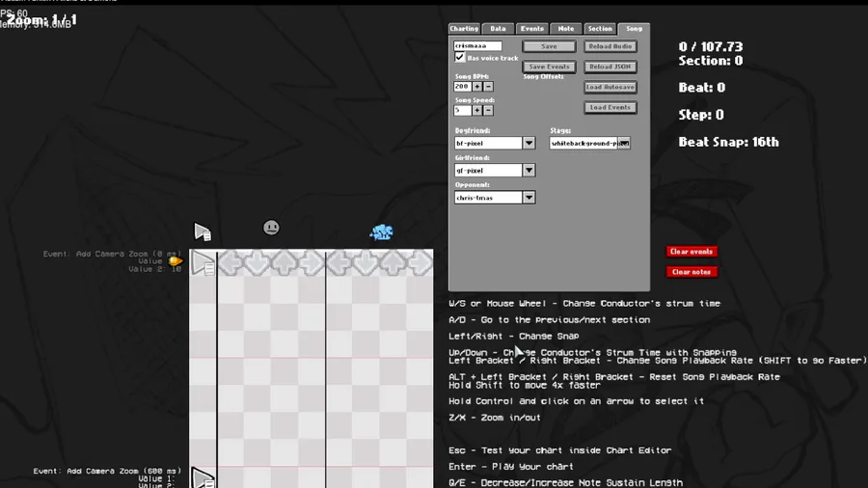Screen dimensions: 868x488
Task: Open the Note tab
Action: (566, 29)
